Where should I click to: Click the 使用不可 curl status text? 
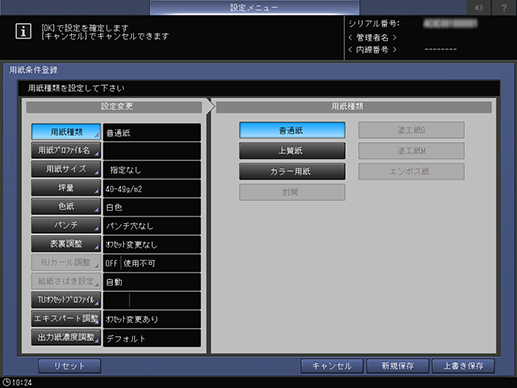139,264
